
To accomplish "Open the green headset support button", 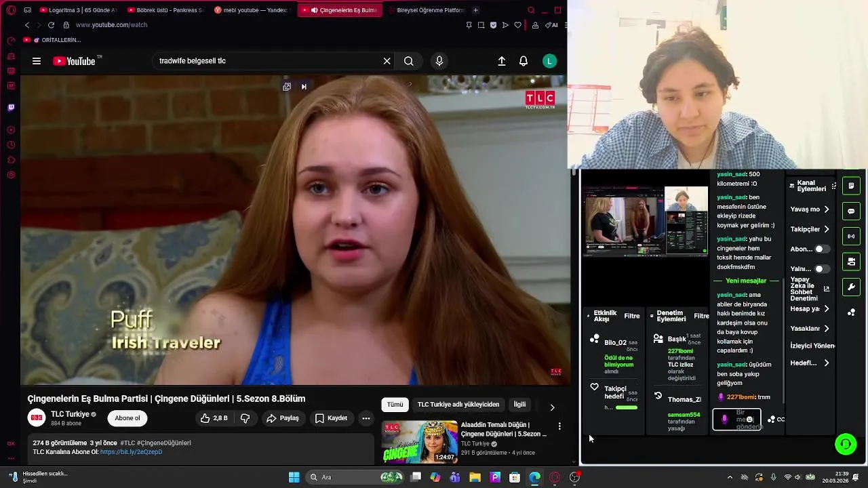I will pyautogui.click(x=846, y=445).
